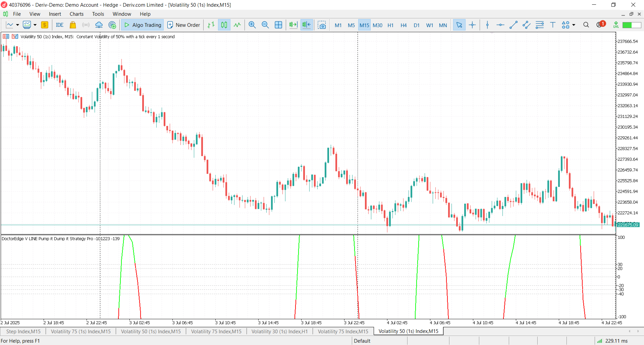
Task: Open the Window menu
Action: click(122, 14)
